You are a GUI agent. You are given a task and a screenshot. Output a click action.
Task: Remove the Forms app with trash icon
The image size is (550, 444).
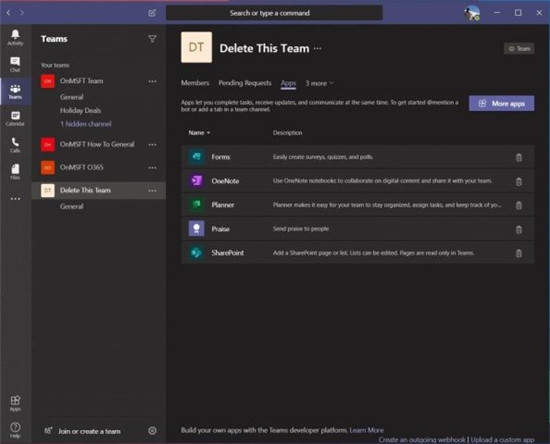(519, 157)
